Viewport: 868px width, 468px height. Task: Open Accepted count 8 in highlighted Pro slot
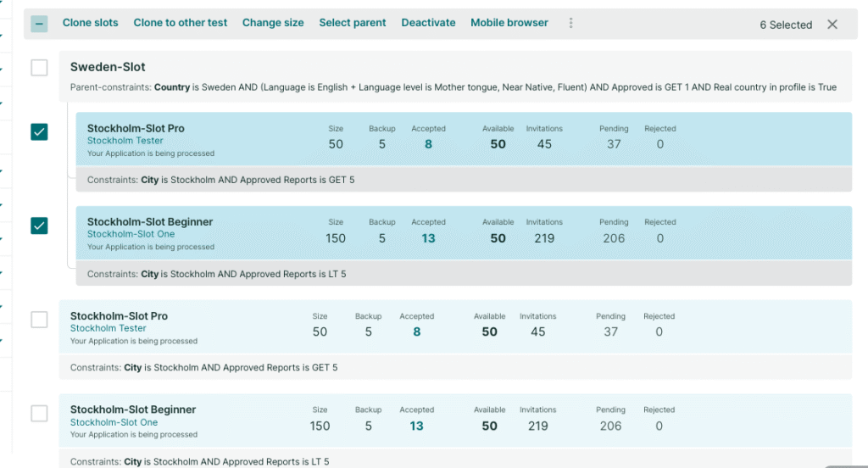coord(428,144)
